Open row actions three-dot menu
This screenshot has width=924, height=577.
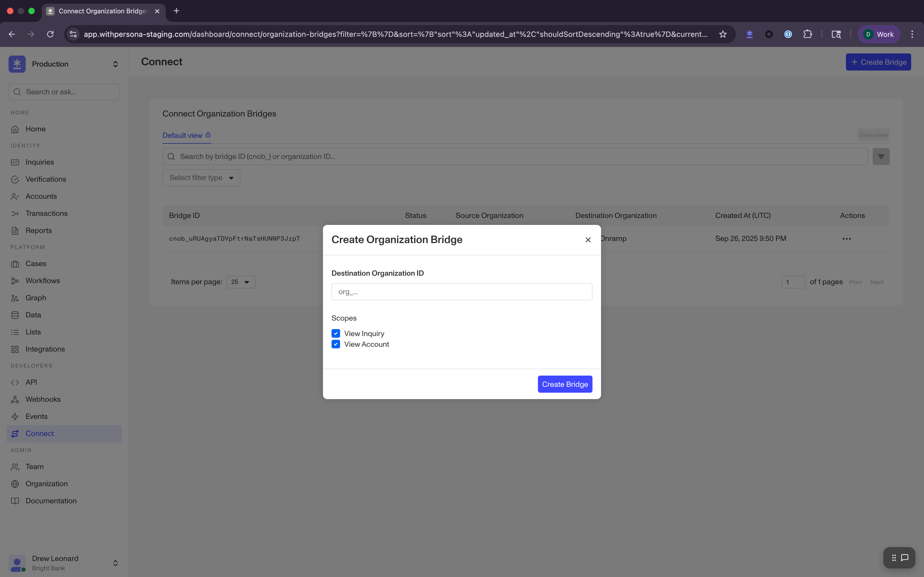tap(846, 239)
